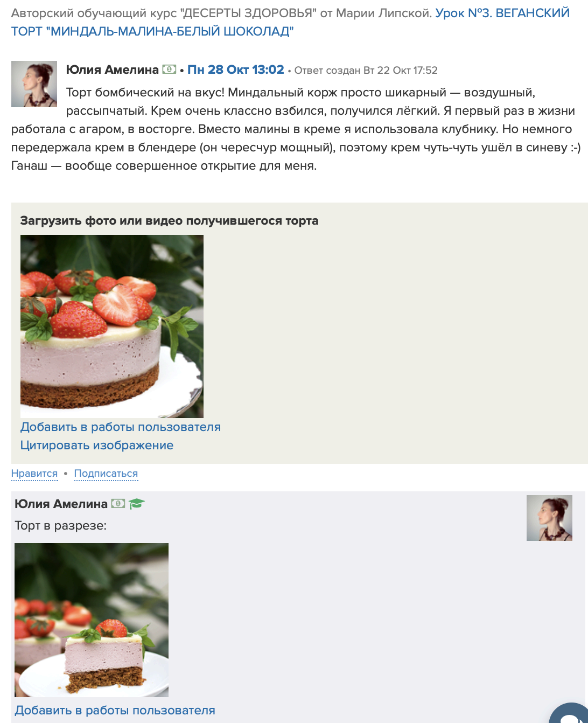Viewport: 588px width, 723px height.
Task: Click Добавить в работы пользователя under the sliced cake
Action: [x=115, y=710]
